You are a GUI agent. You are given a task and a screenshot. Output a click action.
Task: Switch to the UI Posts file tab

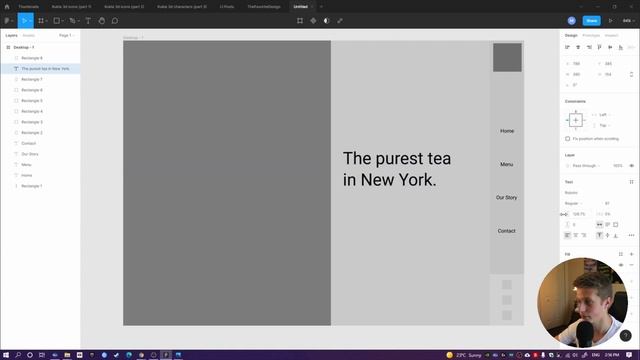pyautogui.click(x=227, y=7)
